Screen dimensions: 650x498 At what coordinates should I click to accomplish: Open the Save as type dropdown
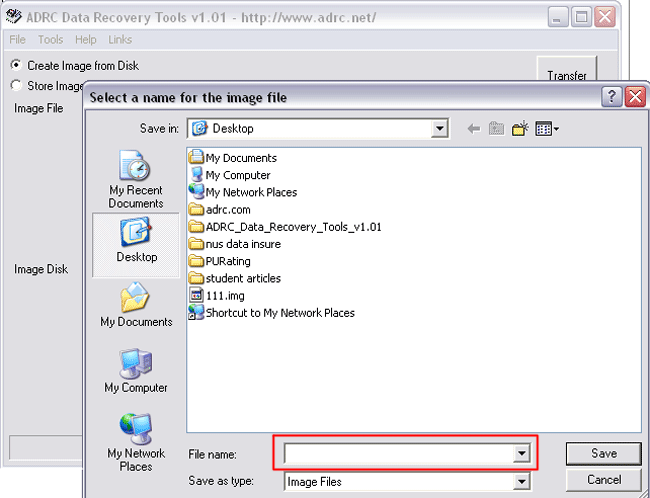coord(520,482)
